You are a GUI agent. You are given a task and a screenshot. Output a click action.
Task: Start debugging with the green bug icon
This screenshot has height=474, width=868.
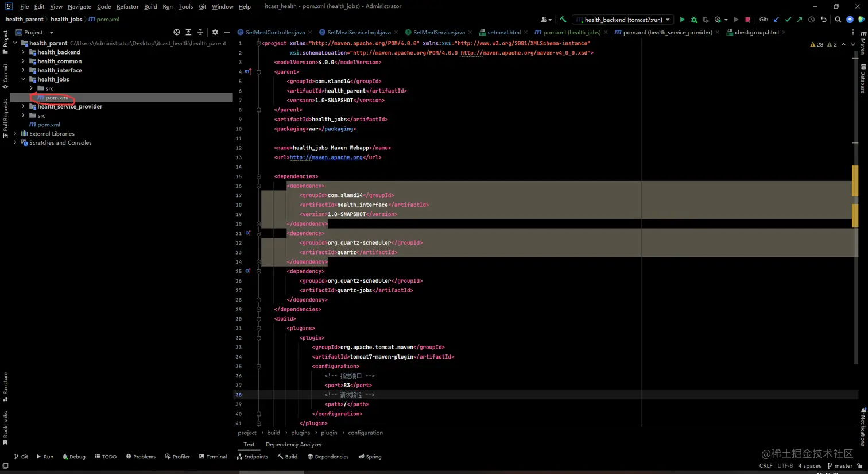click(x=694, y=20)
